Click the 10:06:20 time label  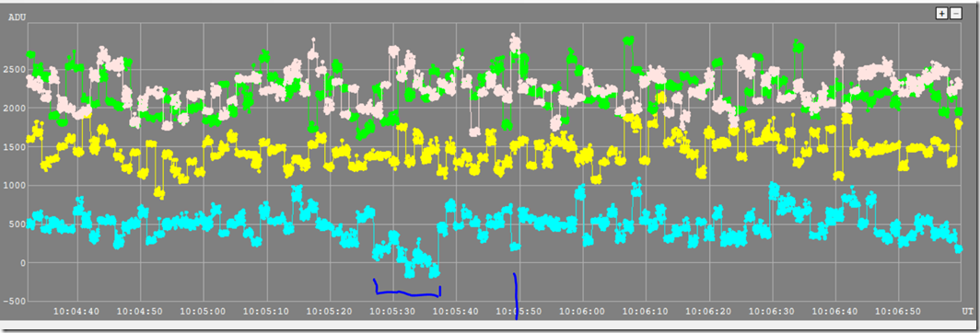709,311
